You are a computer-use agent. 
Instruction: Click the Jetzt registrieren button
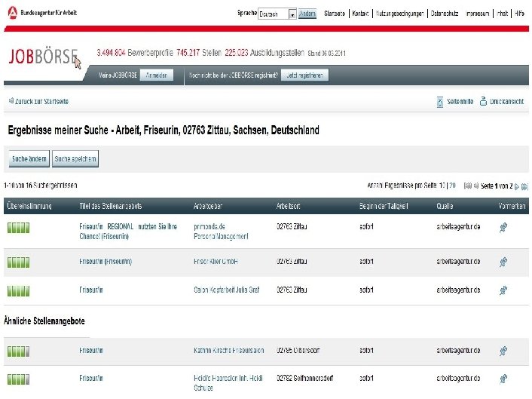pos(304,75)
